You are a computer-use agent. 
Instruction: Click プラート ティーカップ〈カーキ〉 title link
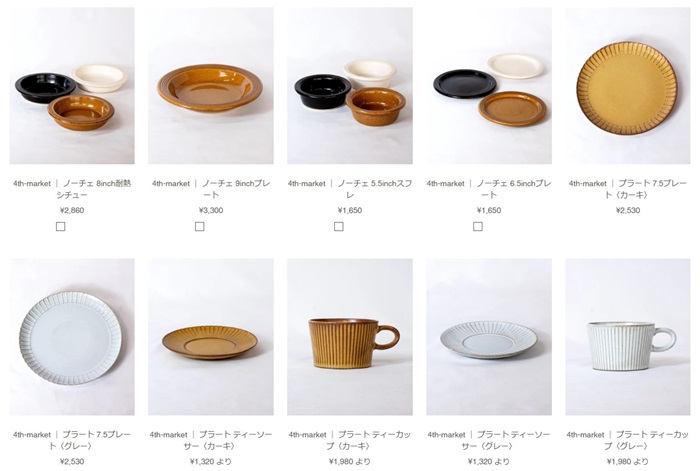(x=350, y=440)
